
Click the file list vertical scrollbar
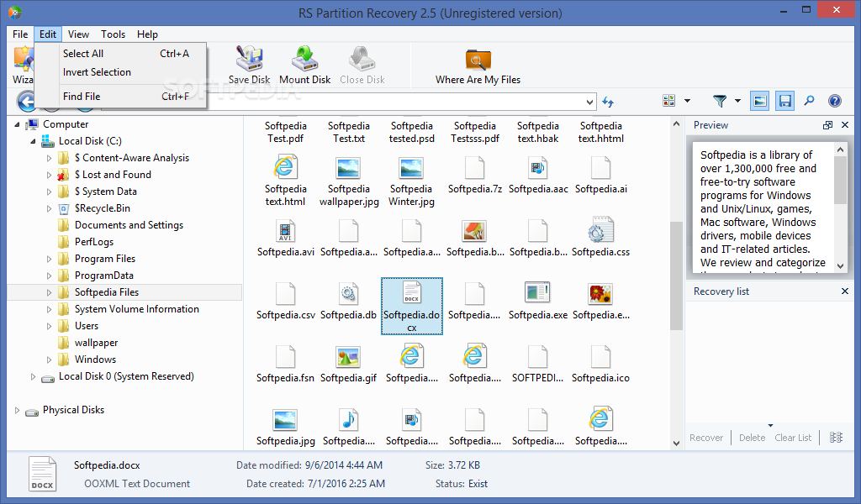tap(676, 276)
